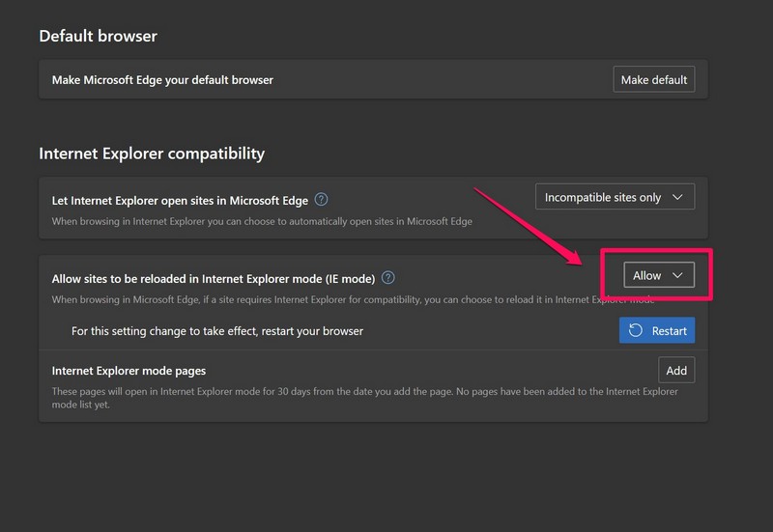Click the Internet Explorer compatibility heading
This screenshot has height=532, width=773.
(x=152, y=153)
